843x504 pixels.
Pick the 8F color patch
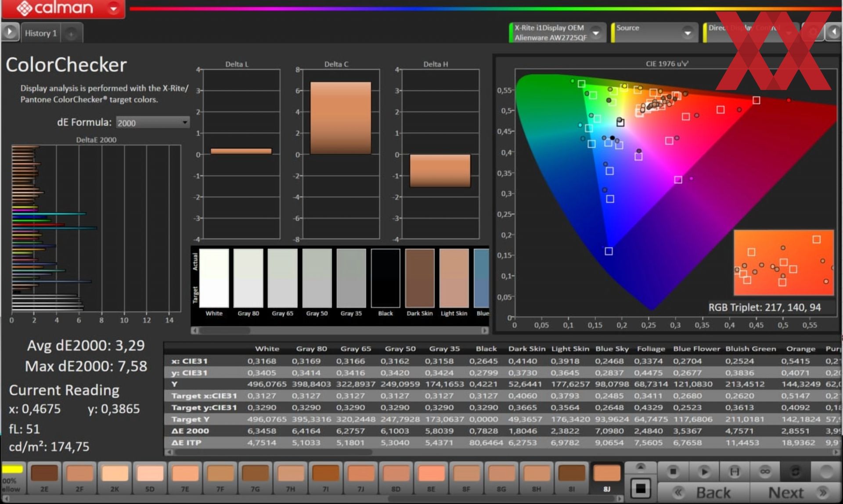click(x=466, y=478)
